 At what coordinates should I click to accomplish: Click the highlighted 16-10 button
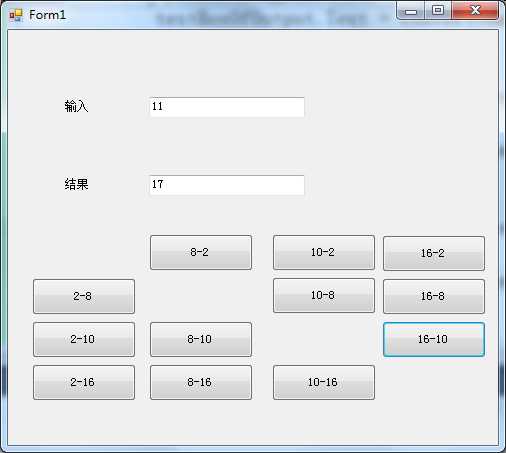[434, 339]
